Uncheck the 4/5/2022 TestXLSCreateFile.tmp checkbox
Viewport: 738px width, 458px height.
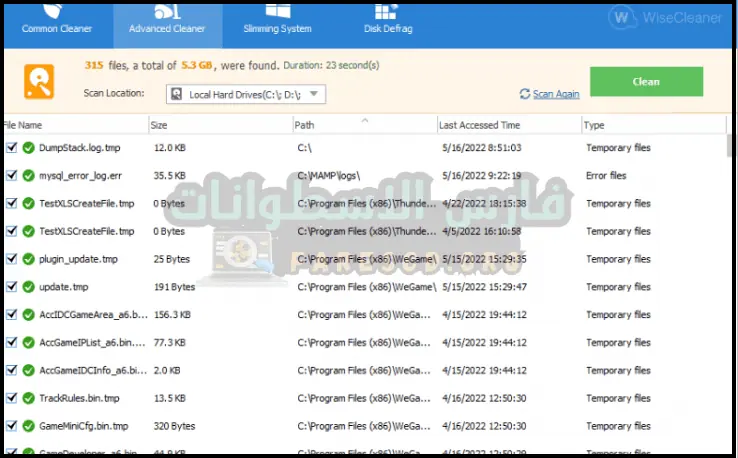[11, 231]
